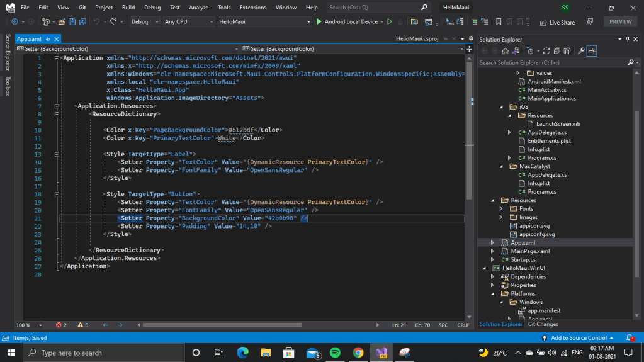Click the Undo icon in the toolbar
Viewport: 644px width, 362px height.
96,21
